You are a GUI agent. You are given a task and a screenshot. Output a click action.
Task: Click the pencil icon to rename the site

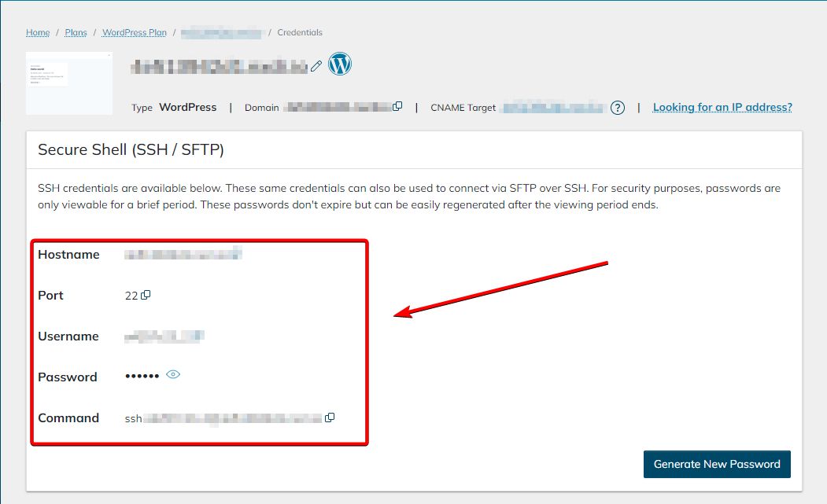click(x=317, y=66)
